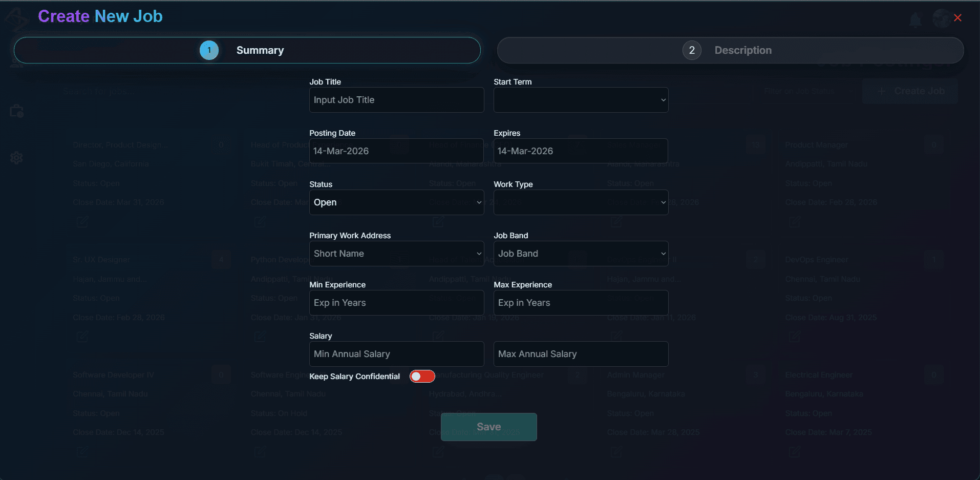Open the Start Term dropdown
The height and width of the screenshot is (480, 980).
[x=580, y=100]
